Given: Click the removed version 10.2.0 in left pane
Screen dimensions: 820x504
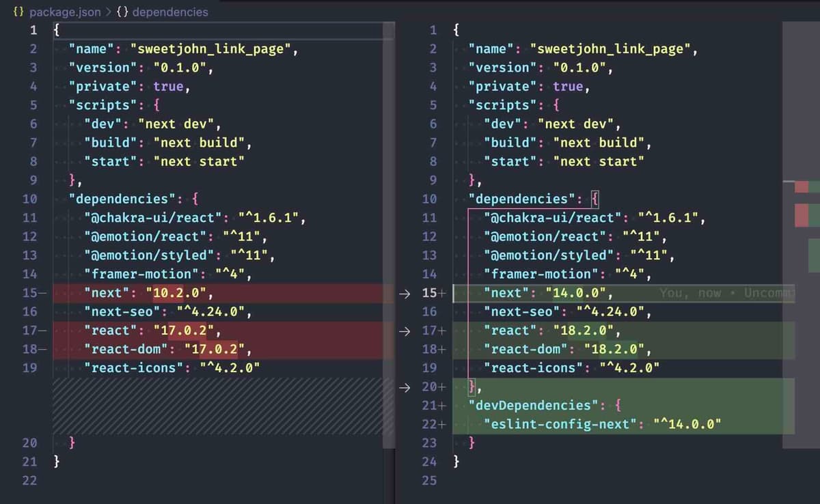Looking at the screenshot, I should point(178,294).
